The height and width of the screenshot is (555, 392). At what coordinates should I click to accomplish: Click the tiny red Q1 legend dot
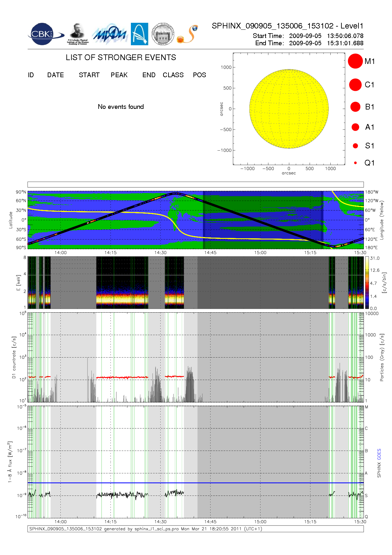pos(355,163)
